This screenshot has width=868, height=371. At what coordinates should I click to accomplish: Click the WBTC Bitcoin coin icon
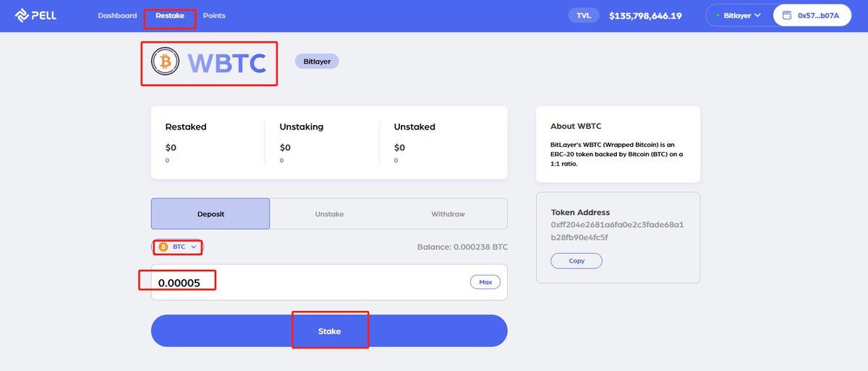[x=165, y=62]
